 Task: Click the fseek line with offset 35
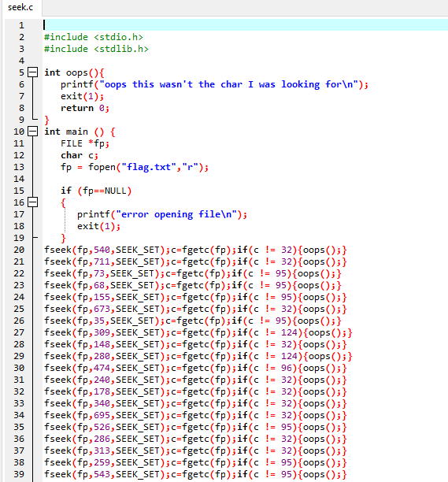click(193, 321)
